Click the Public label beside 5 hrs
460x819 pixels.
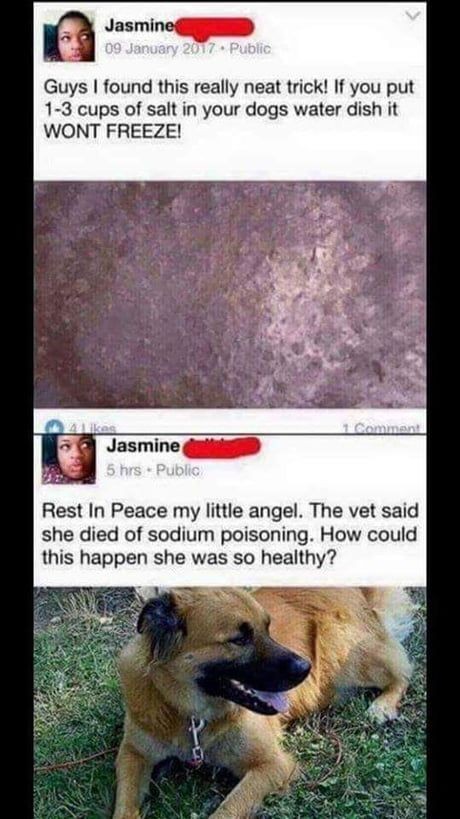[180, 470]
